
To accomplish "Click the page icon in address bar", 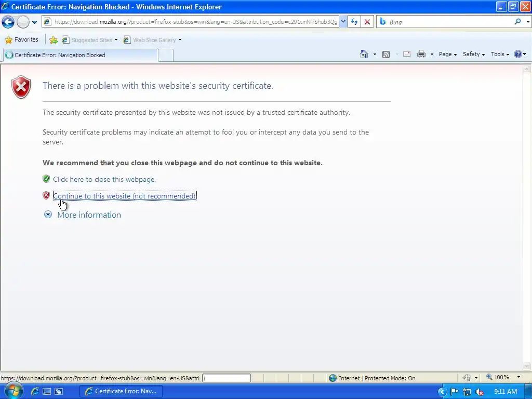I will [47, 22].
